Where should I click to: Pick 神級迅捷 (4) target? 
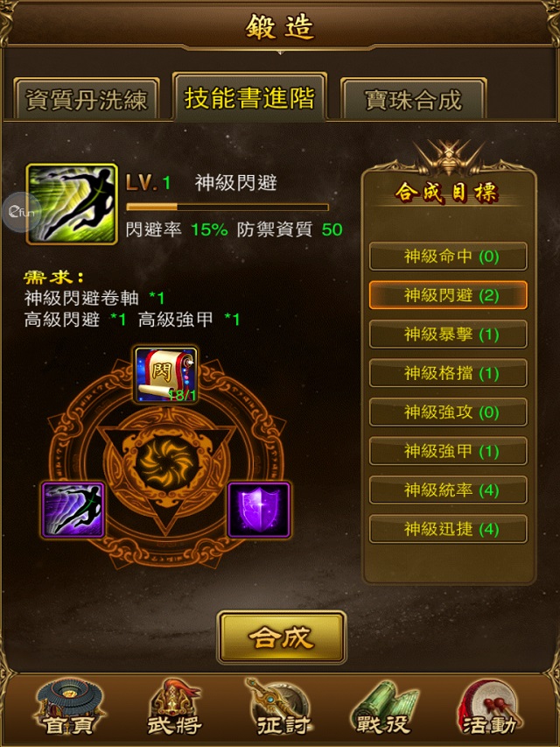tap(448, 529)
